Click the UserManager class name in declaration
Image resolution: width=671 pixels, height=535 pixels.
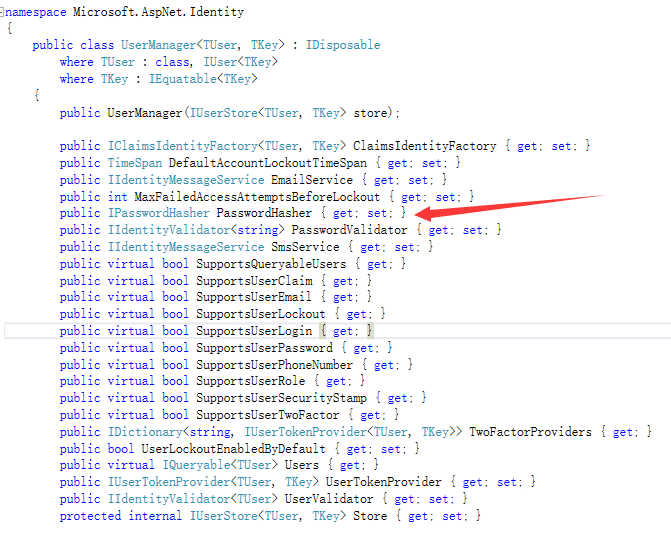pos(158,45)
